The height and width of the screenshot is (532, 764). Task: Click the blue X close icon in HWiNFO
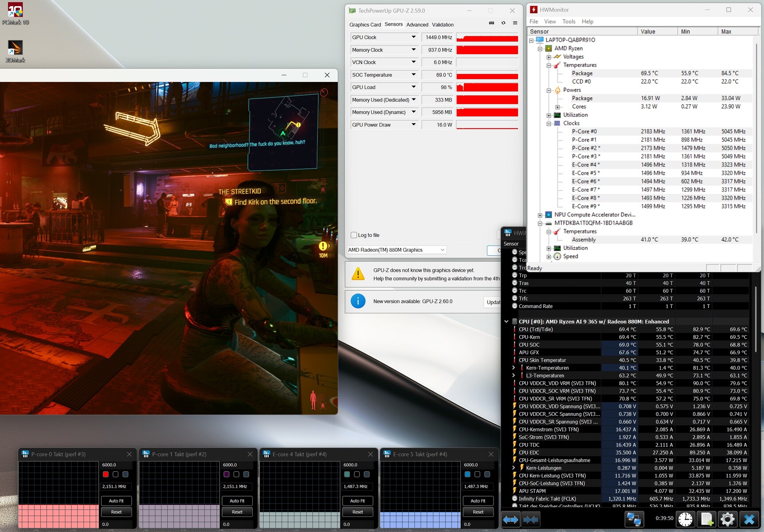pos(749,519)
